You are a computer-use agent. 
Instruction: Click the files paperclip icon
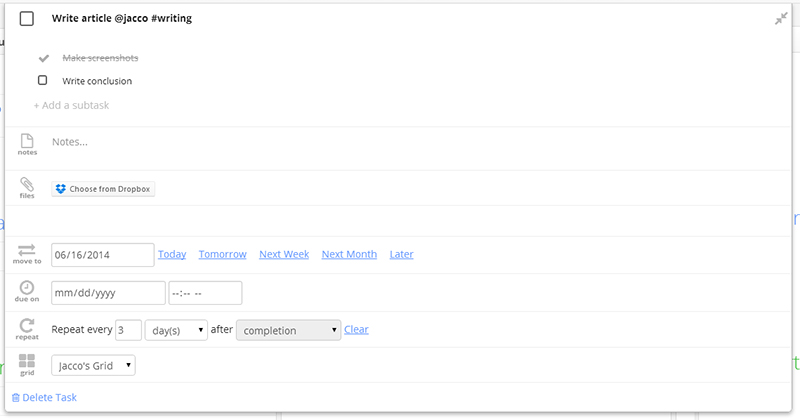point(27,184)
